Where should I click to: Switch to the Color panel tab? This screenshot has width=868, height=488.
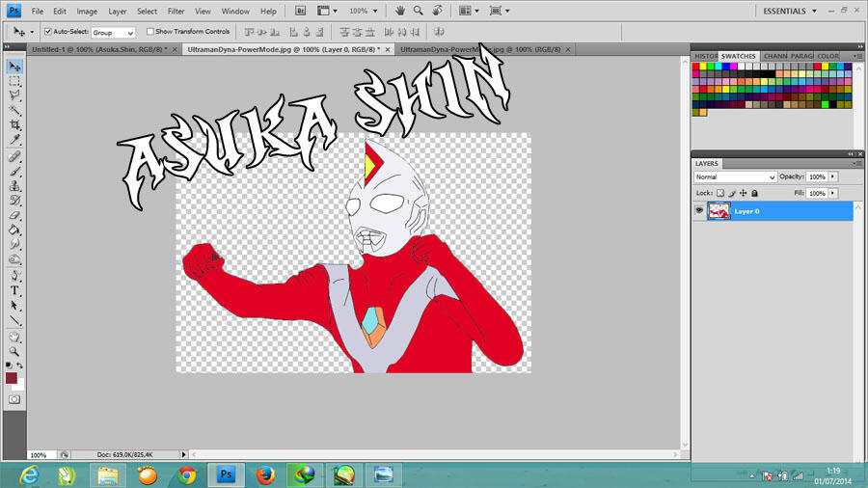pyautogui.click(x=827, y=56)
